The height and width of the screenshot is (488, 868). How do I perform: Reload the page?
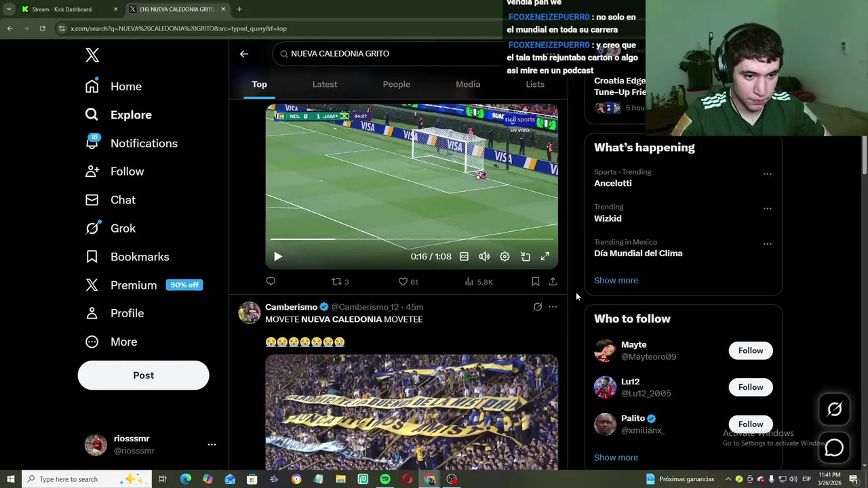[42, 28]
